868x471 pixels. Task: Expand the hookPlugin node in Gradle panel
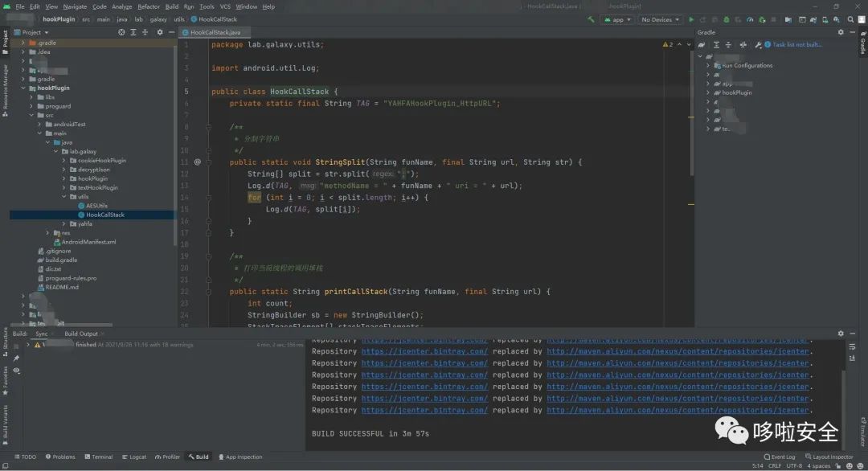(708, 92)
